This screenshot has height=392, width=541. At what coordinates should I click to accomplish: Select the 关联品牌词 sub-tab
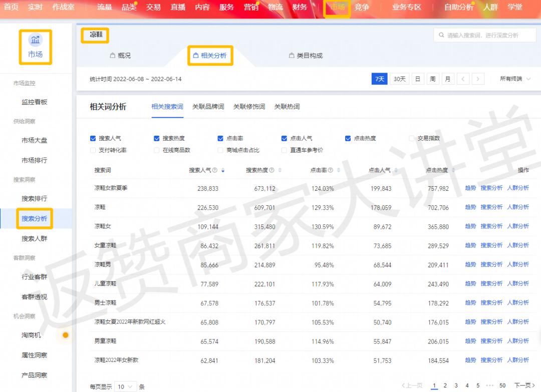[209, 107]
